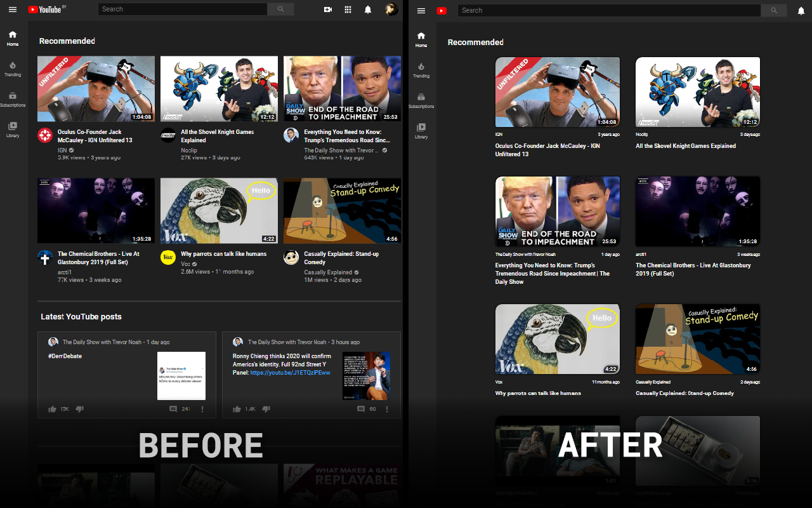The image size is (812, 508).
Task: Open the user account avatar
Action: (x=391, y=10)
